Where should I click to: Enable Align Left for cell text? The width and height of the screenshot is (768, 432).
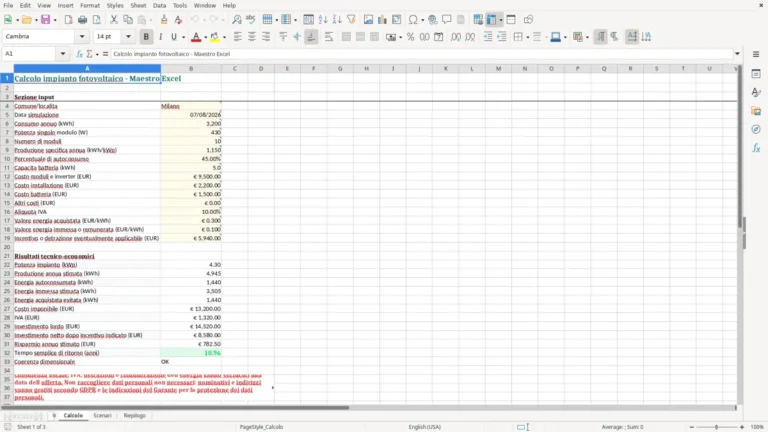point(238,37)
